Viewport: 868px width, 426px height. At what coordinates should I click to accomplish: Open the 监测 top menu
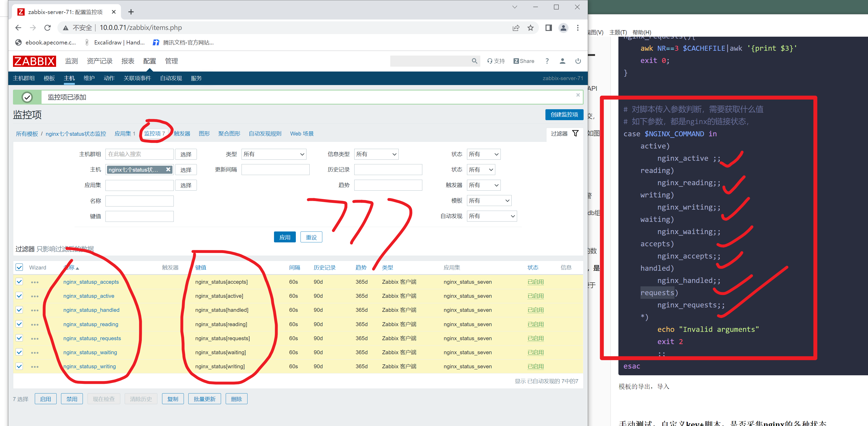(71, 61)
